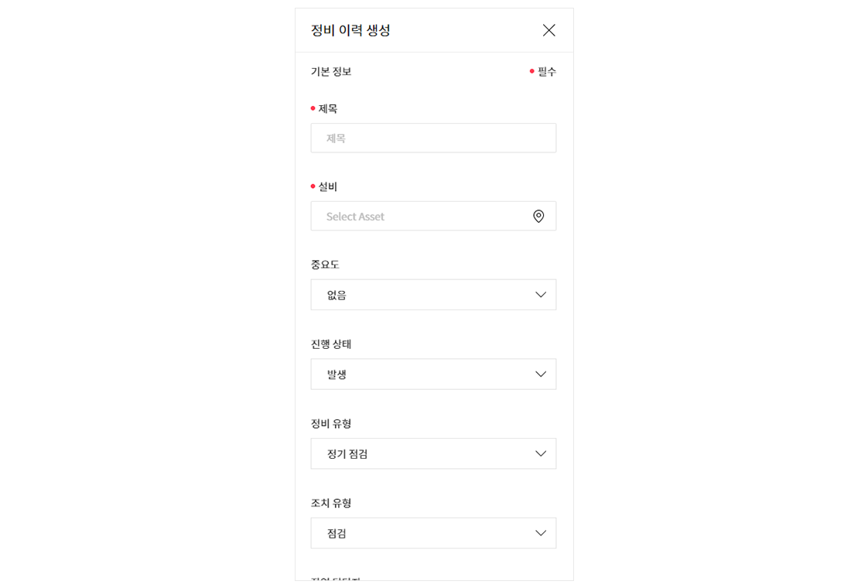The height and width of the screenshot is (588, 868).
Task: Open the 조치 유형 dropdown showing 점검
Action: (x=433, y=533)
